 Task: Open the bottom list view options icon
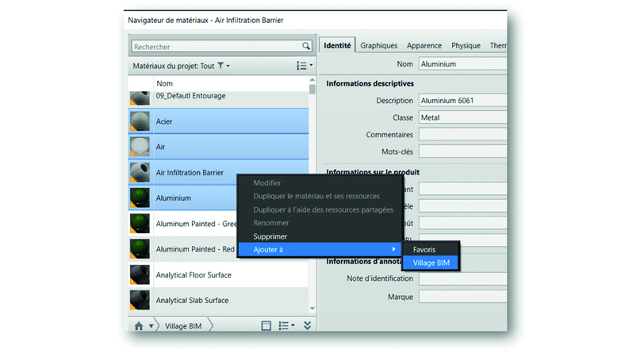286,326
